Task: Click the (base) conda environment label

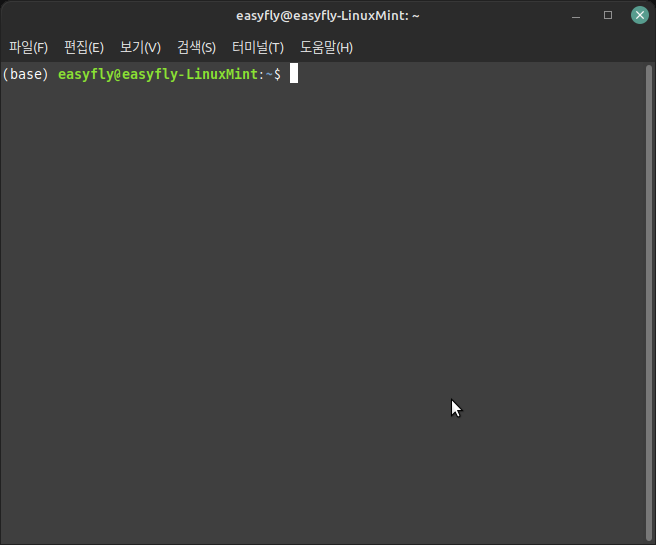Action: [26, 74]
